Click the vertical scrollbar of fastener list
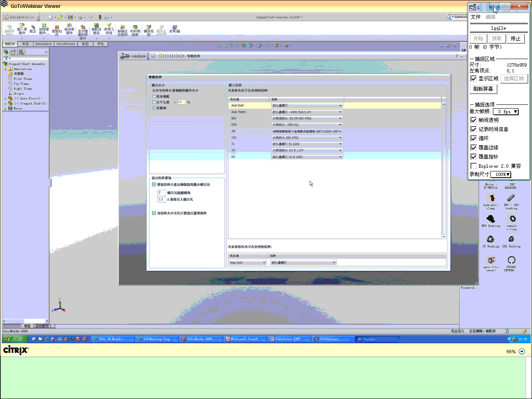Image resolution: width=532 pixels, height=399 pixels. tap(444, 170)
